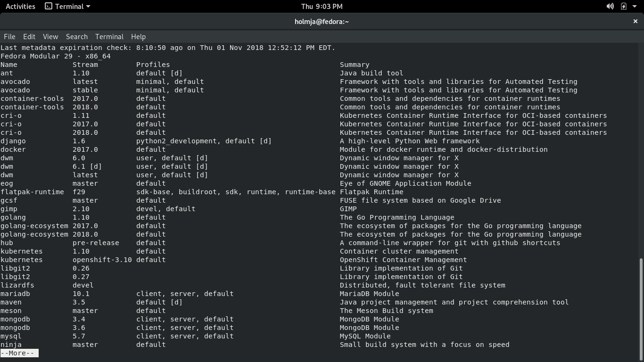Open the View menu
The width and height of the screenshot is (644, 362).
tap(50, 36)
